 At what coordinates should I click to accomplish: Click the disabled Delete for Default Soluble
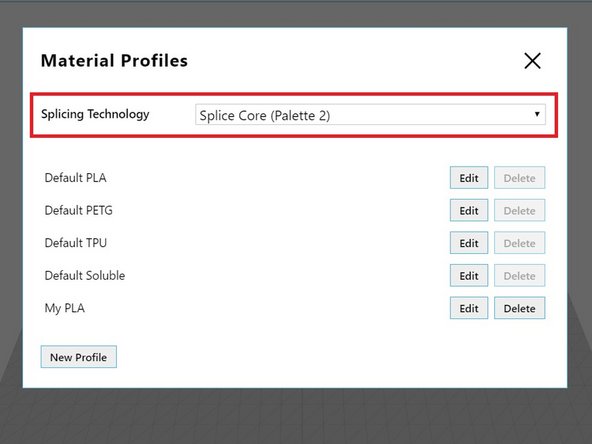(520, 276)
